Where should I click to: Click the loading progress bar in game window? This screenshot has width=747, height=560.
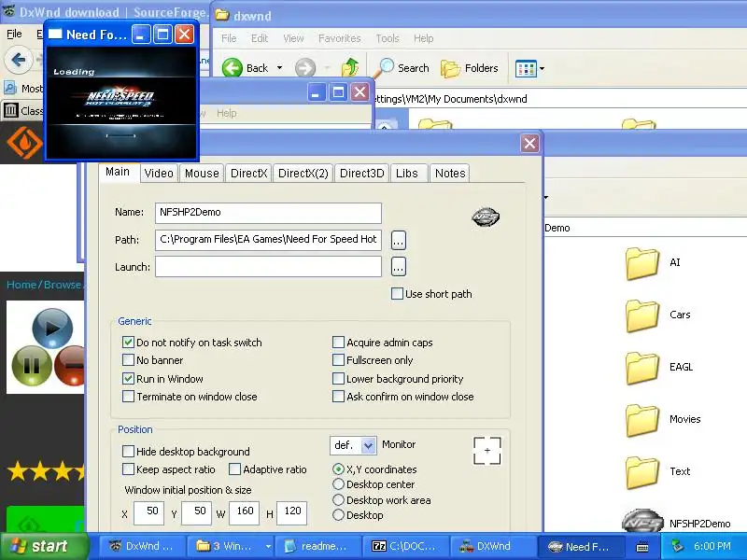(x=120, y=136)
